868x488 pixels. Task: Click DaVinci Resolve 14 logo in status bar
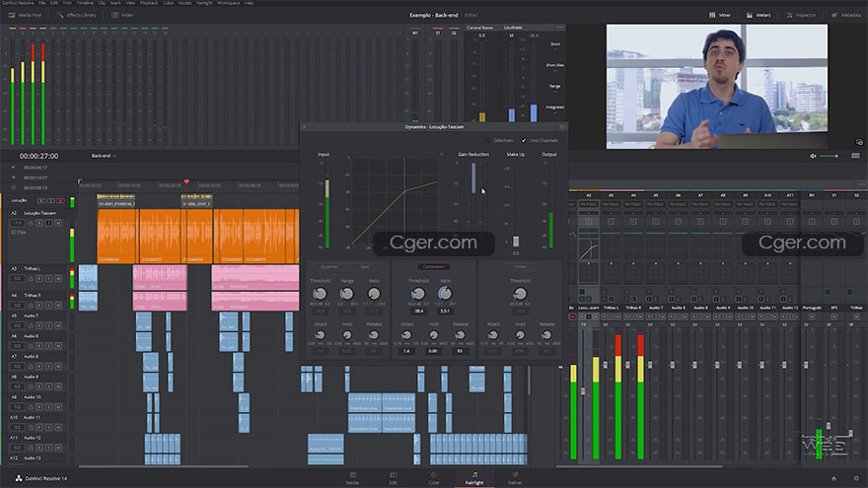[x=19, y=478]
